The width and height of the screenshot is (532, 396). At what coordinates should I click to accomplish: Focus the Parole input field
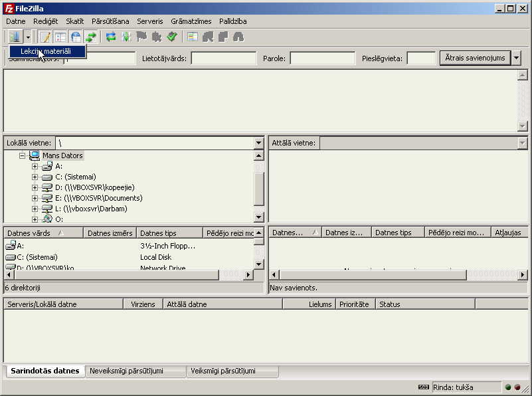[322, 58]
